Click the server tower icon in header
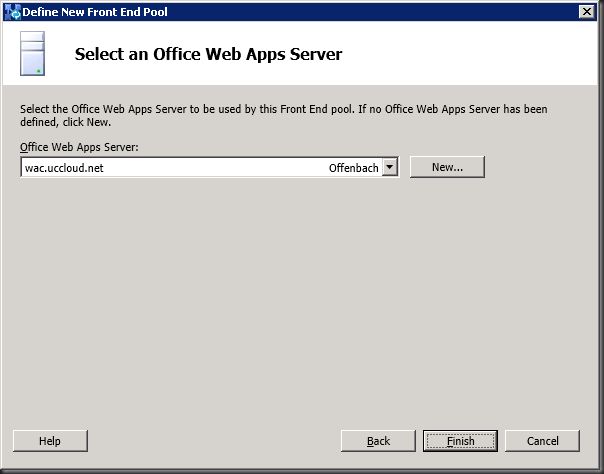 point(32,54)
